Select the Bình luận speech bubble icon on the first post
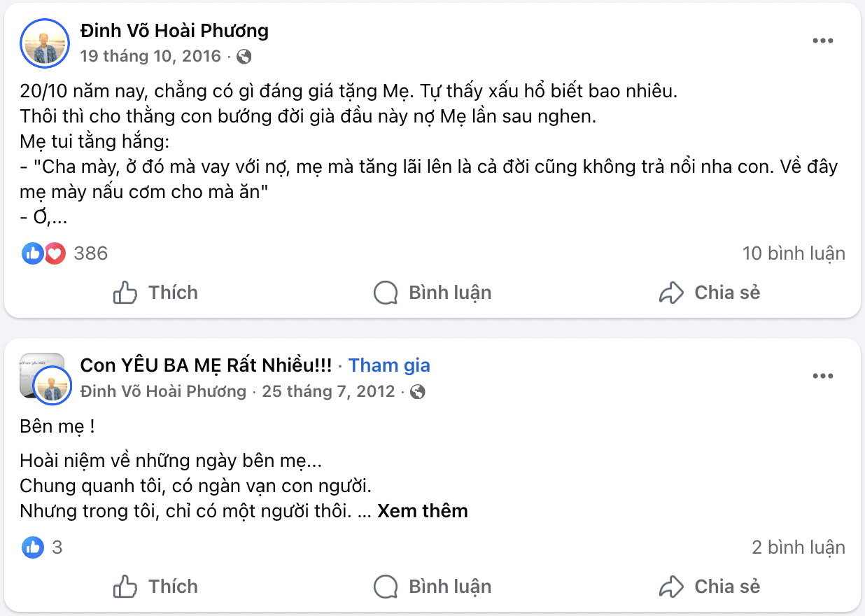Image resolution: width=865 pixels, height=616 pixels. (x=384, y=293)
